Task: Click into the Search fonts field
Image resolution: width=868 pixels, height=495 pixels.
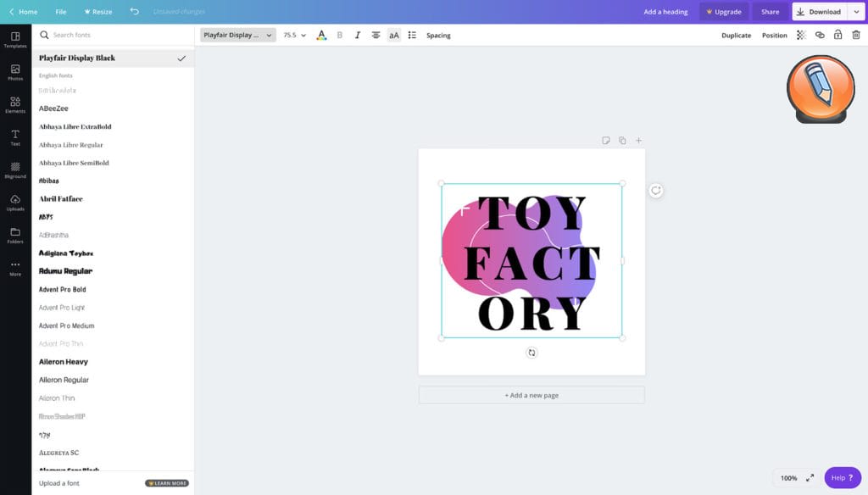Action: [x=113, y=35]
